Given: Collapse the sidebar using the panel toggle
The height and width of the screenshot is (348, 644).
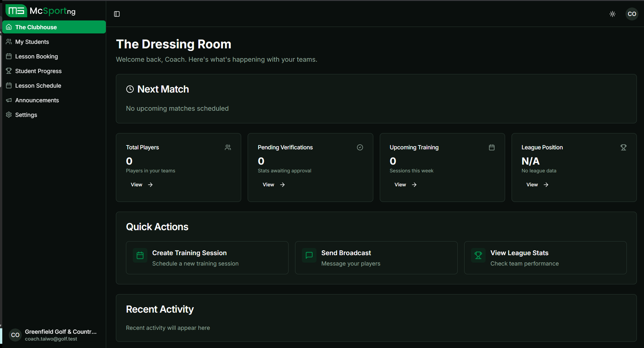Looking at the screenshot, I should tap(117, 14).
